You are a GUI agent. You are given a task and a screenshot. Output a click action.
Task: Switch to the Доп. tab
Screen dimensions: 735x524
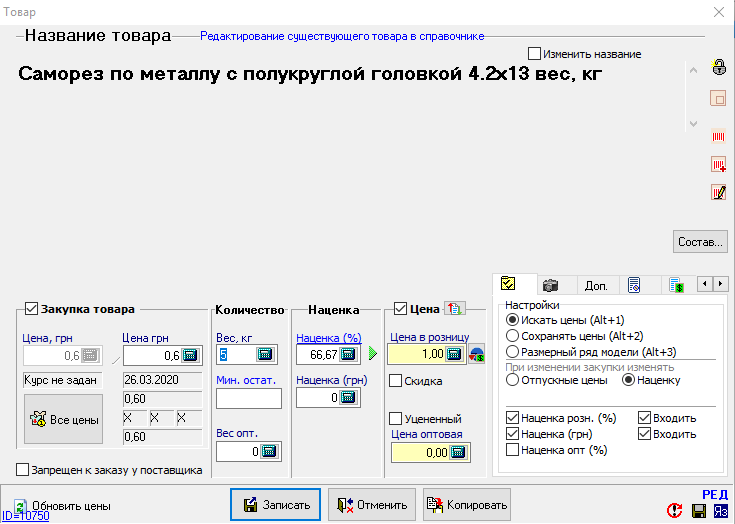click(596, 286)
